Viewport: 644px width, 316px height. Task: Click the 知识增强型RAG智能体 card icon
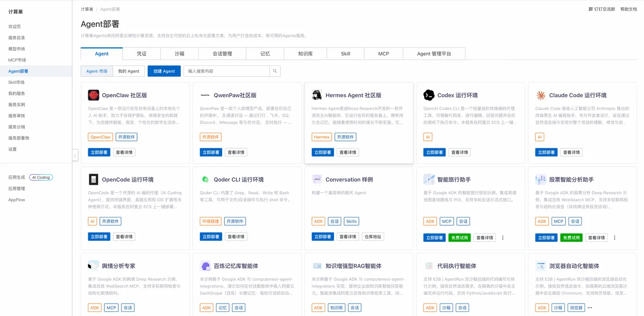click(317, 266)
